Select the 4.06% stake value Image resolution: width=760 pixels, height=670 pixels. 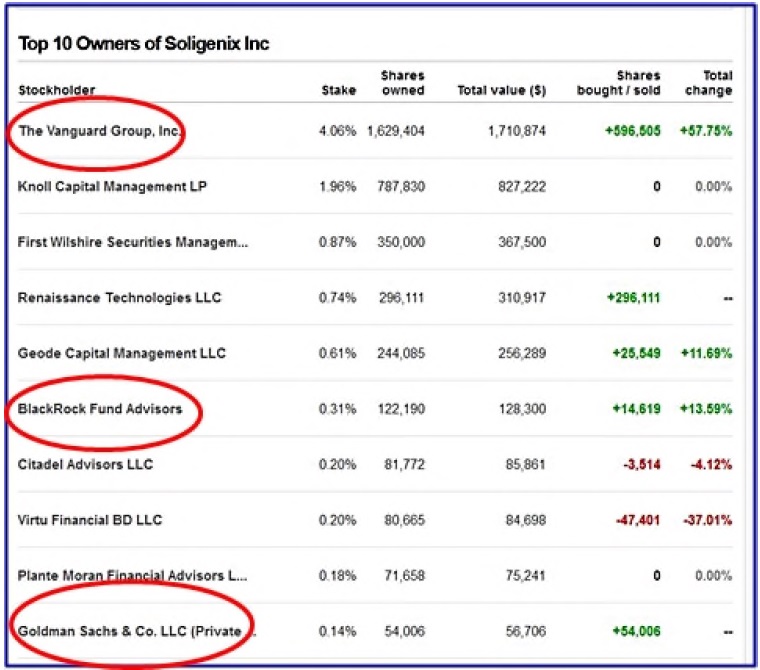pyautogui.click(x=337, y=131)
